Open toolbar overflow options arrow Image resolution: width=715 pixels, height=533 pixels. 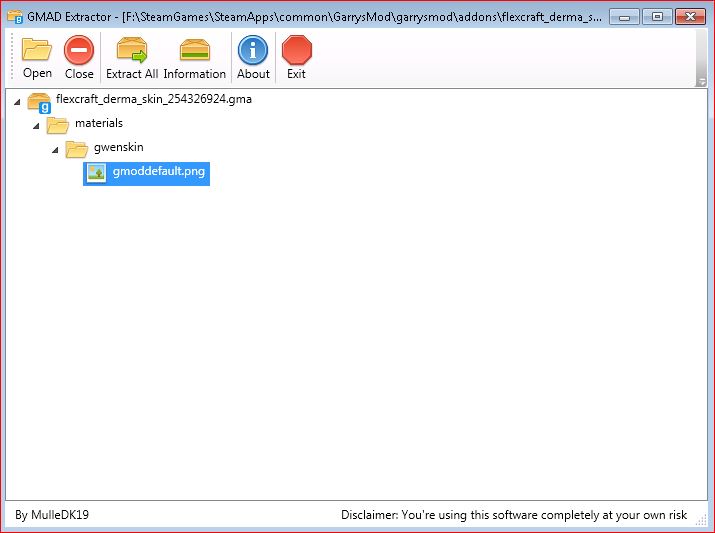[x=702, y=82]
